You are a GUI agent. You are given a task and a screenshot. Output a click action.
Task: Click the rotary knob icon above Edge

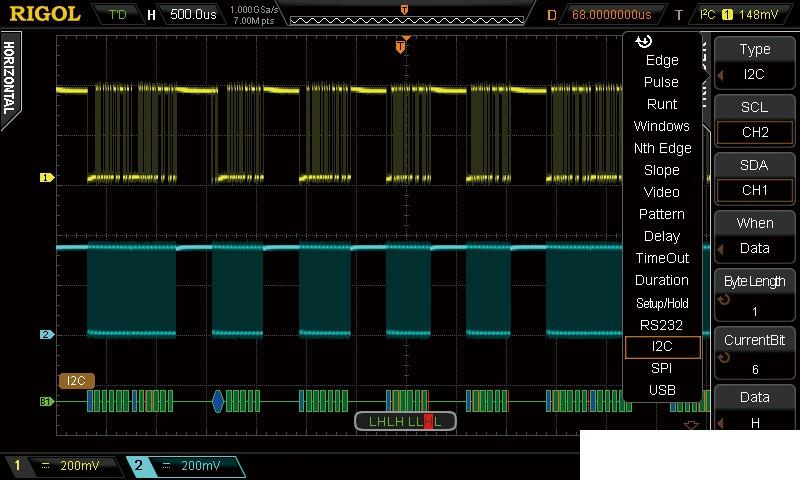pos(644,42)
